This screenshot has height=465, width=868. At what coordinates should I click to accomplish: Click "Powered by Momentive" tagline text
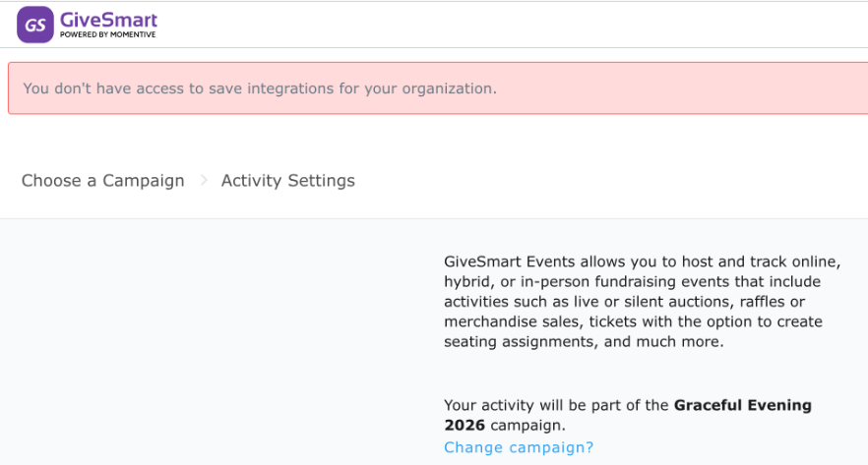coord(107,35)
